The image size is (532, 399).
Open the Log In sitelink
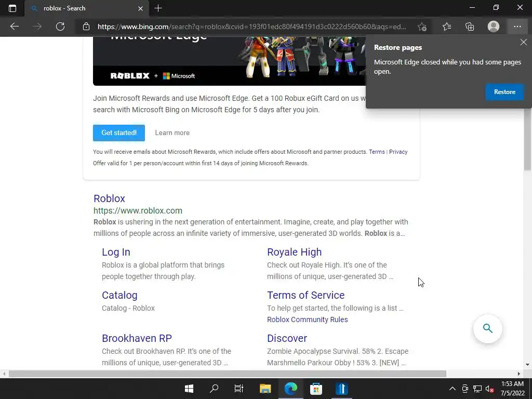tap(116, 252)
